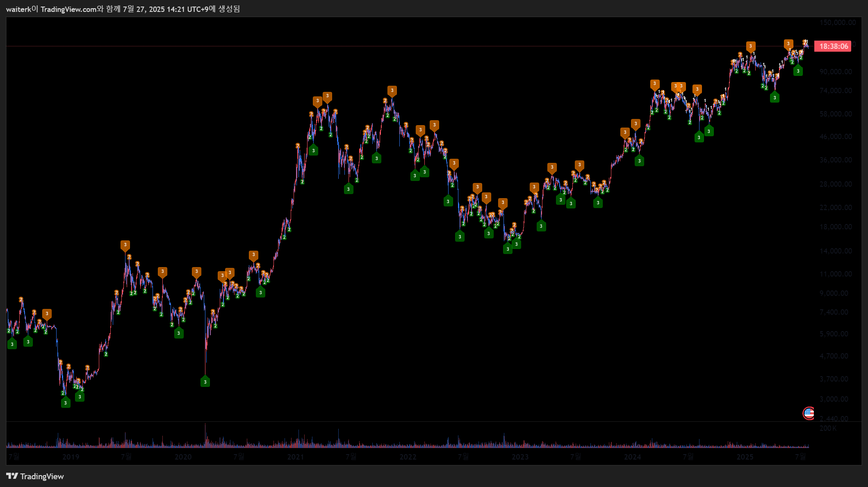Click the 36,000.00 price axis label
This screenshot has width=868, height=487.
coord(836,160)
